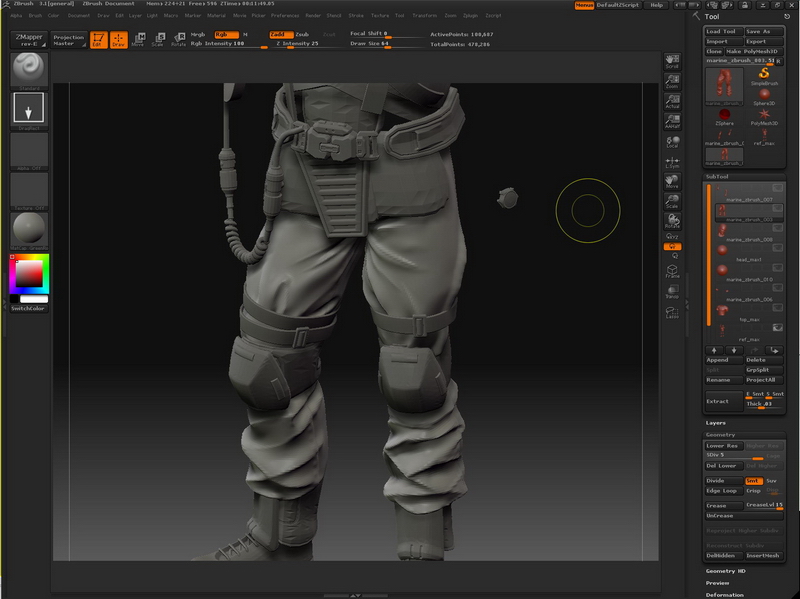The image size is (800, 599).
Task: Open the Preferences menu
Action: coord(285,15)
